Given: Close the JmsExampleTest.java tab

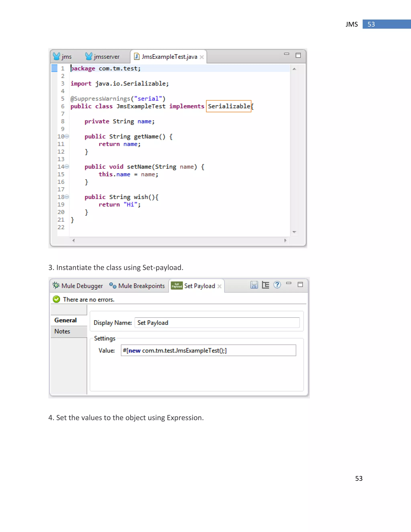Looking at the screenshot, I should 202,57.
